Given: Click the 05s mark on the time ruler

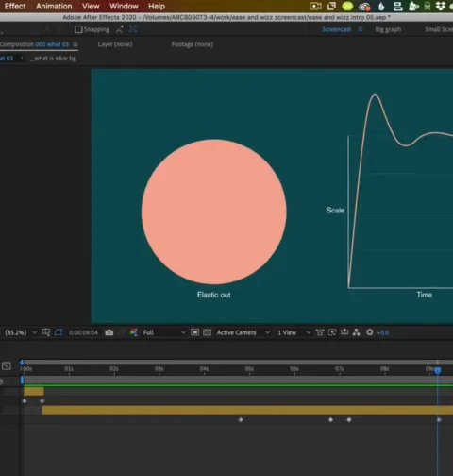Looking at the screenshot, I should [249, 369].
